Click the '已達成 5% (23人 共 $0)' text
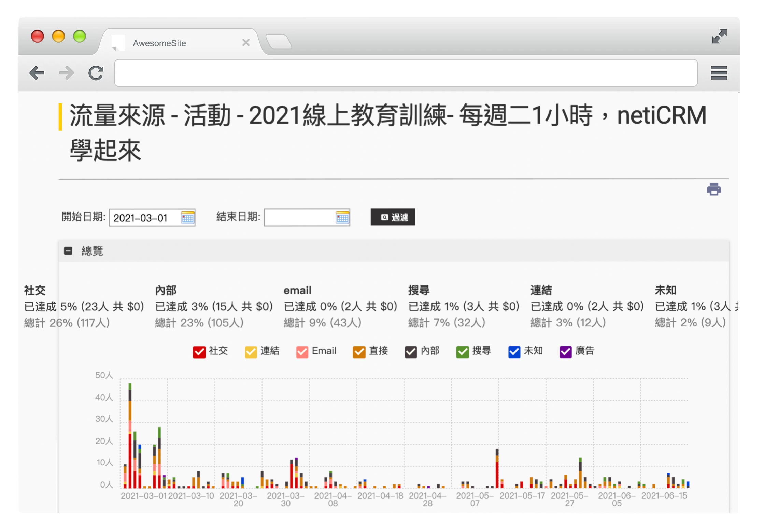 coord(84,306)
